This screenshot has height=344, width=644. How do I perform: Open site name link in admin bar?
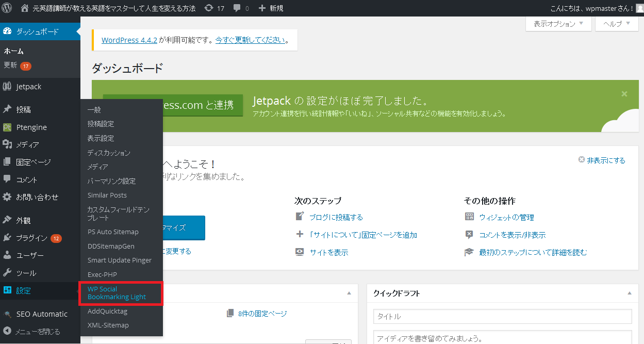114,8
